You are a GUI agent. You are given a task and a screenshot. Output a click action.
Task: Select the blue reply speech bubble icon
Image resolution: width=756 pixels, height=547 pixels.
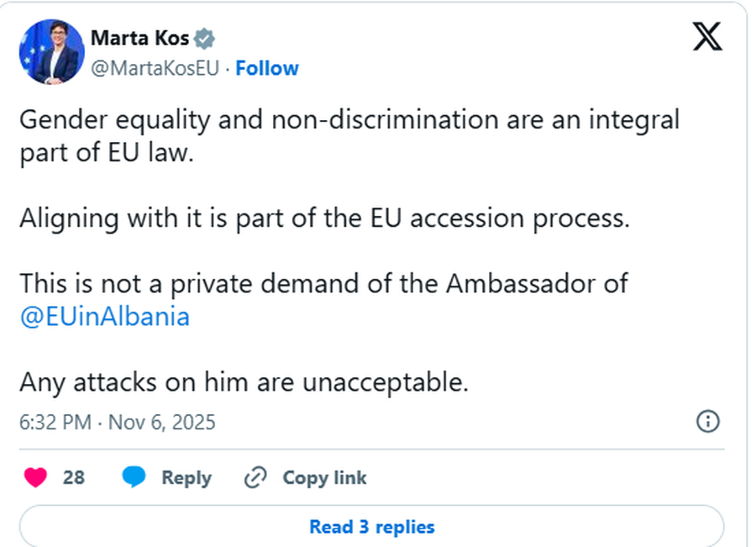tap(134, 477)
